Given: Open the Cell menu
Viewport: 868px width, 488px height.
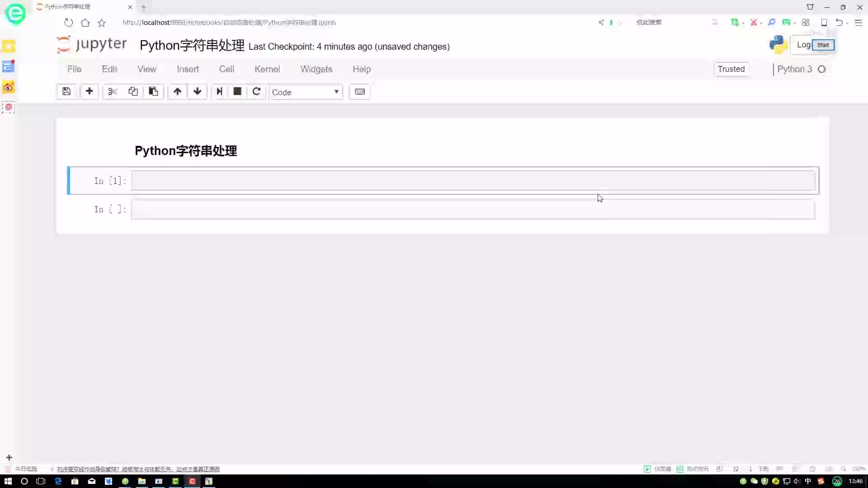Looking at the screenshot, I should click(x=226, y=69).
